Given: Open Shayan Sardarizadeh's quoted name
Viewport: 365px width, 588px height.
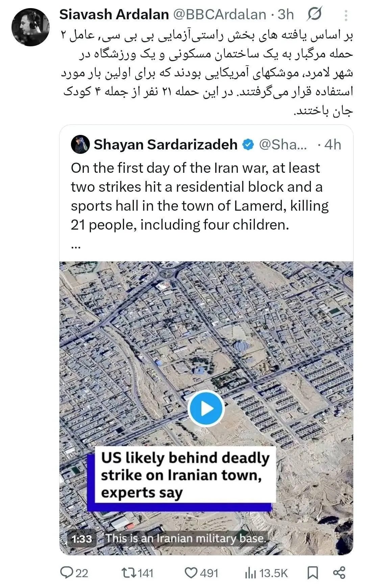Looking at the screenshot, I should (x=165, y=145).
